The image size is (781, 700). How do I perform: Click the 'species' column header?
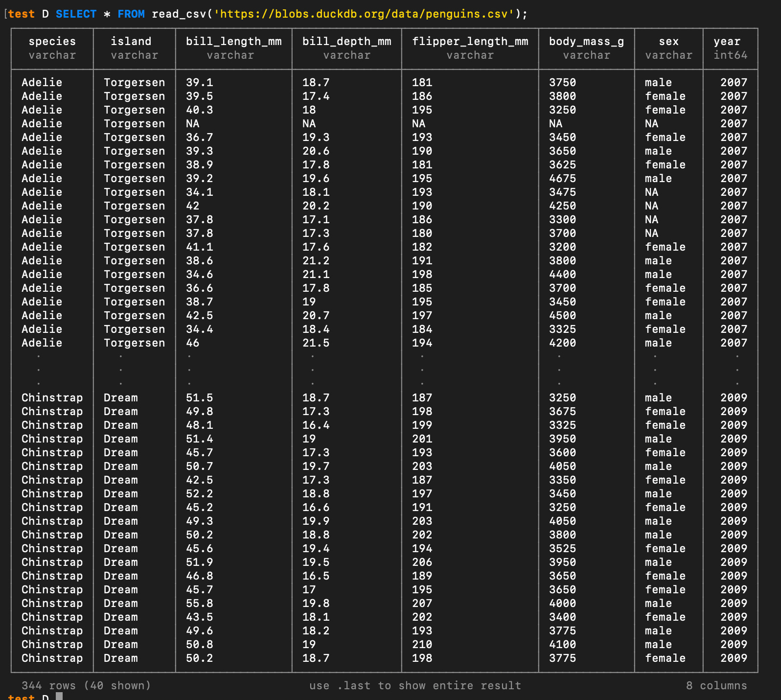pyautogui.click(x=52, y=41)
